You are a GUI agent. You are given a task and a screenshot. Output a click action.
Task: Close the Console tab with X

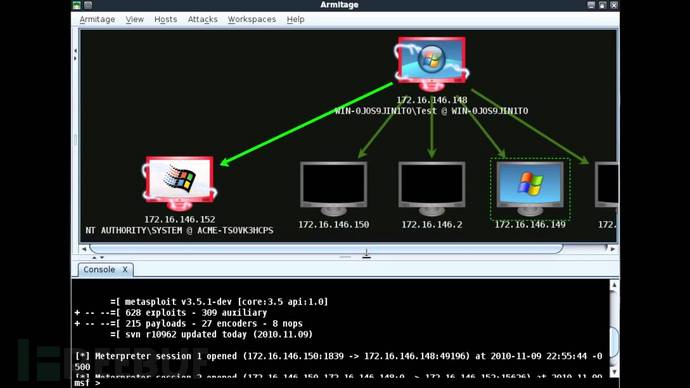(x=125, y=270)
